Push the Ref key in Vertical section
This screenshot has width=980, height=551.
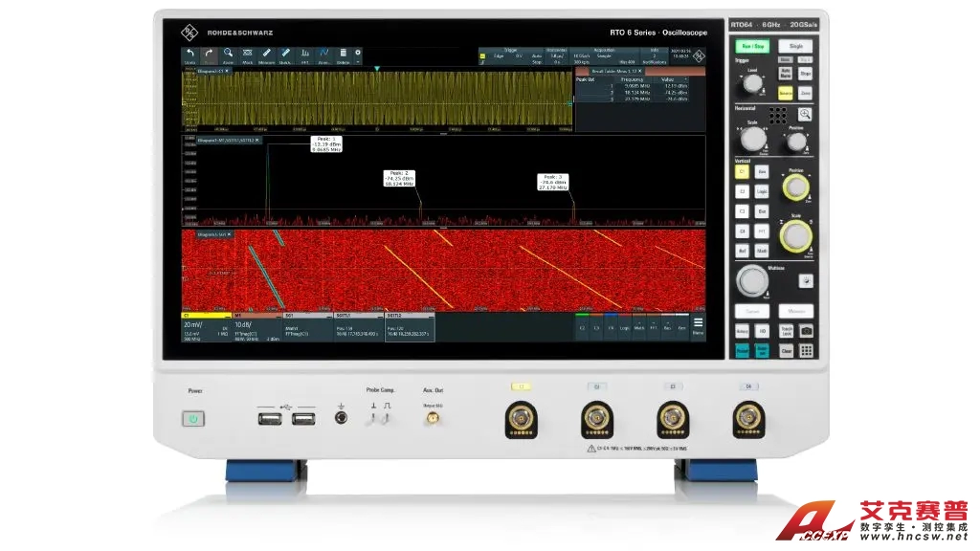coord(742,251)
